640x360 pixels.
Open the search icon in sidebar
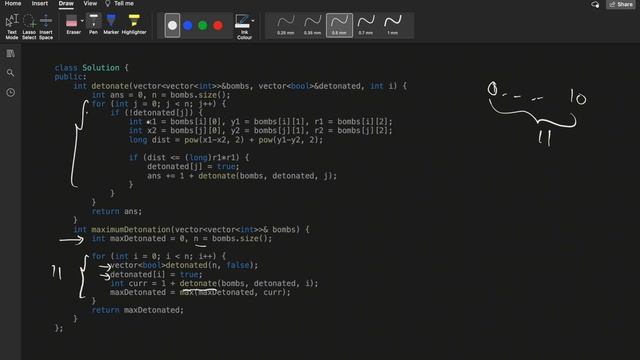click(x=11, y=73)
